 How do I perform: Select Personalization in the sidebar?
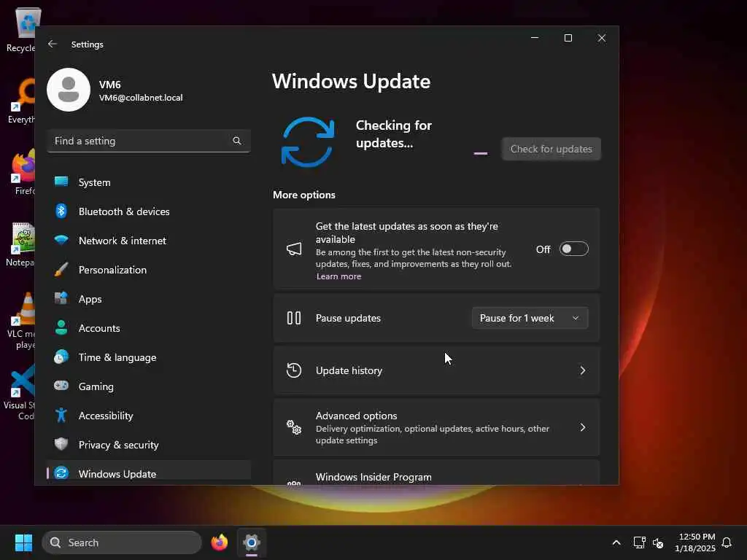tap(149, 270)
